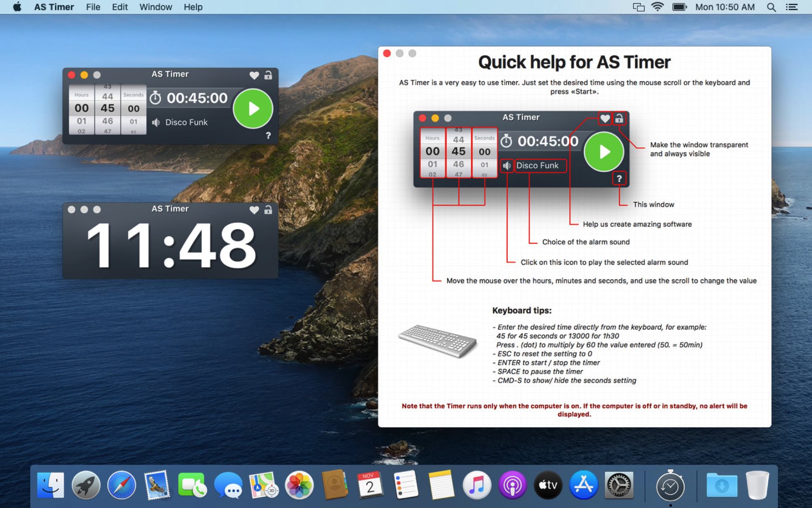Toggle the lock icon in top timer window

pos(268,75)
